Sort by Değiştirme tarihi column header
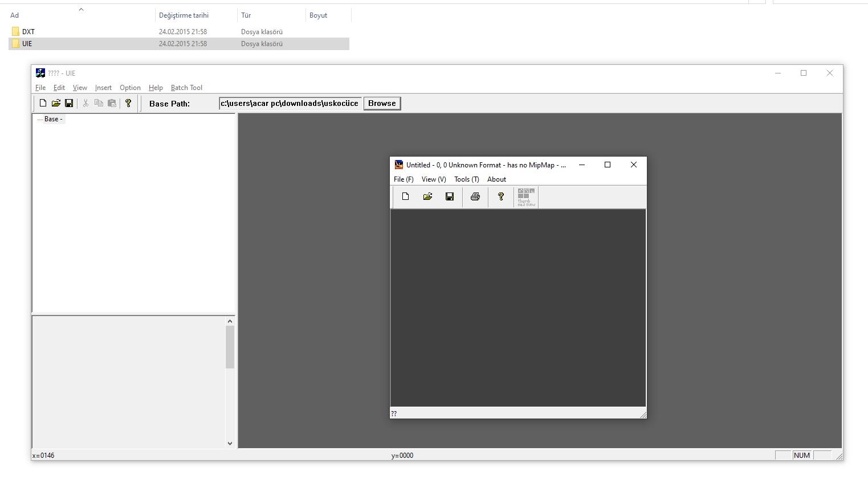Screen dimensions: 868x488 [x=184, y=15]
